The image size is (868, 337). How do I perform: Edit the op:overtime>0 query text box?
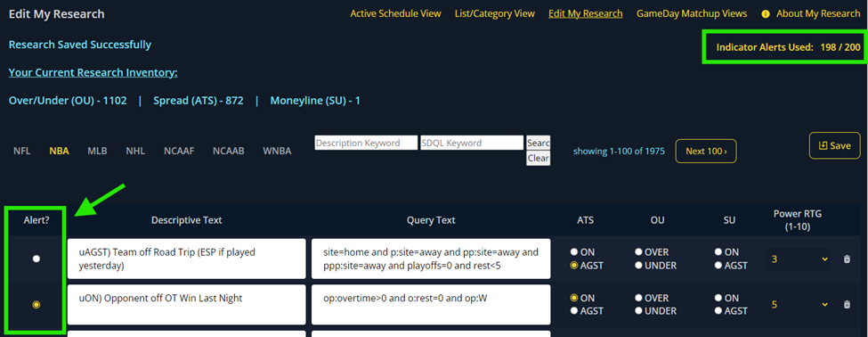pyautogui.click(x=431, y=304)
